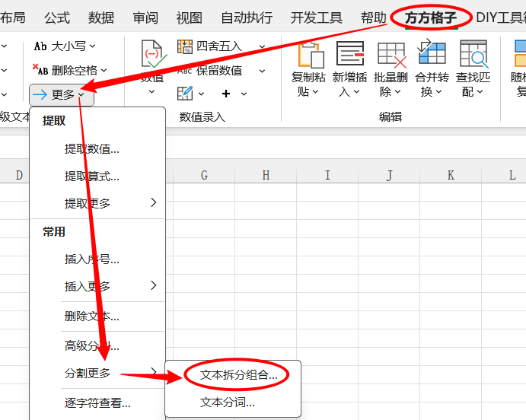Select column G header
Screen dimensions: 526x420
pyautogui.click(x=204, y=175)
